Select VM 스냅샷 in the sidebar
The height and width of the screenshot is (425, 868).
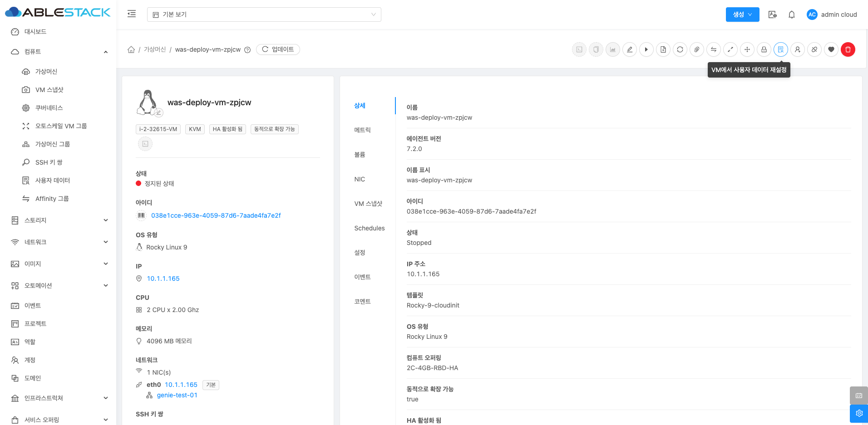tap(49, 90)
